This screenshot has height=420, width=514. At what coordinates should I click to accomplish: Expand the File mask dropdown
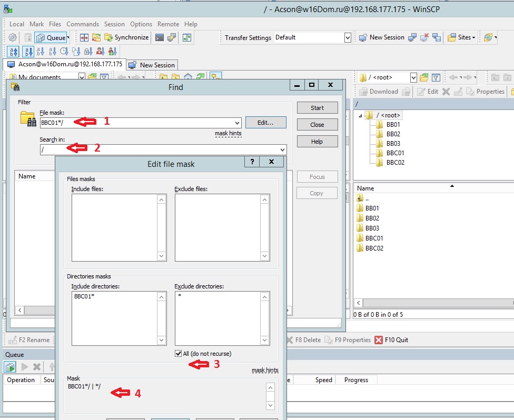point(236,123)
